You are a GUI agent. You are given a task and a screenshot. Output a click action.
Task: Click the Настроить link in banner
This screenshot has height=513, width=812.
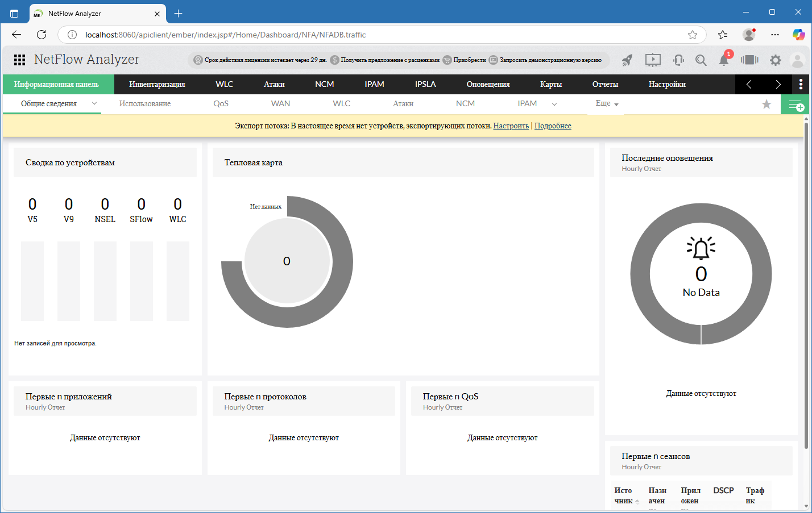tap(511, 126)
